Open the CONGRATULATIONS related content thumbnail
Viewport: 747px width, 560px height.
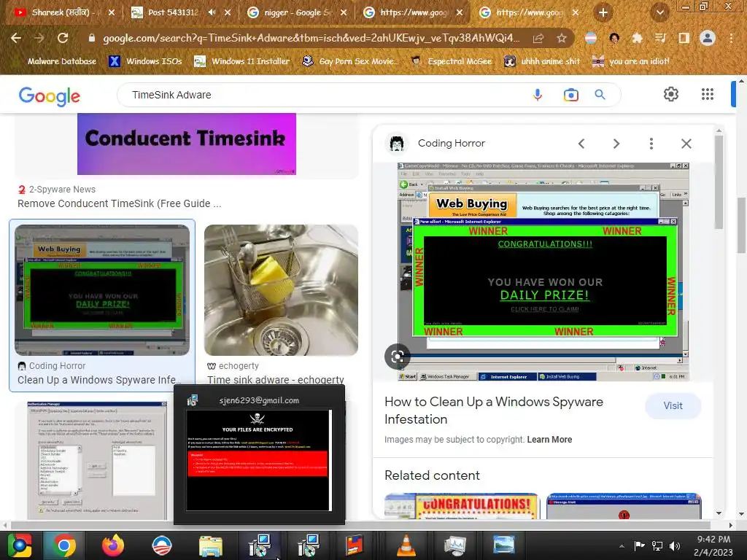coord(461,506)
